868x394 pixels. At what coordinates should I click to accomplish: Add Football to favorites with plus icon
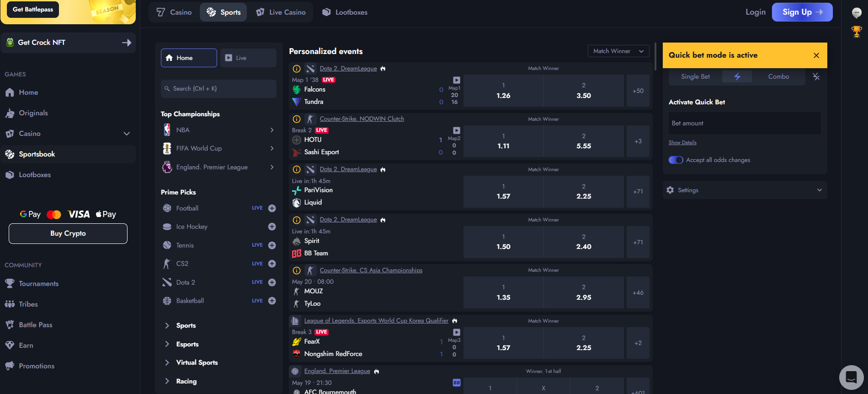(x=272, y=208)
